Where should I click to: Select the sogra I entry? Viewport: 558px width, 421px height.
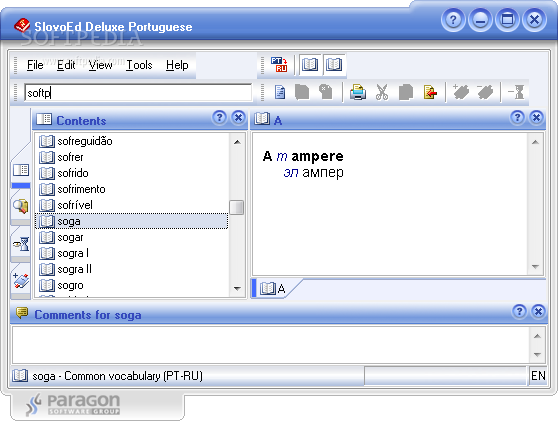click(x=131, y=253)
